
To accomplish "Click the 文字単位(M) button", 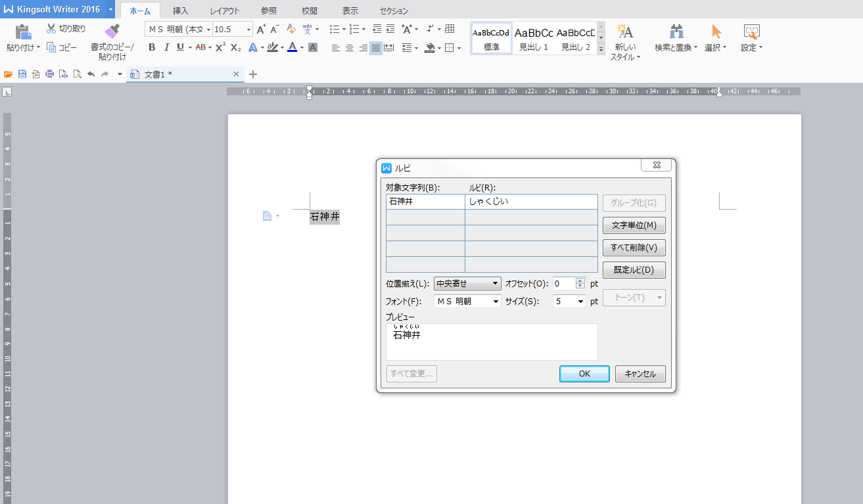I will tap(634, 225).
